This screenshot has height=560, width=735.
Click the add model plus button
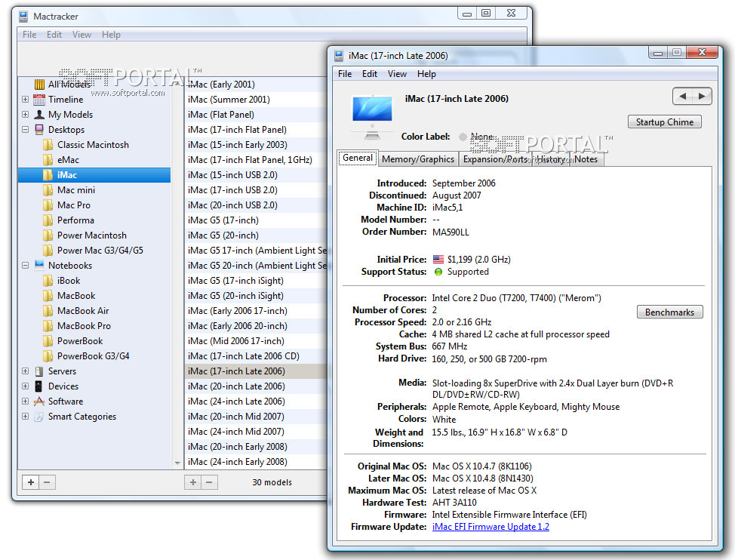point(192,482)
